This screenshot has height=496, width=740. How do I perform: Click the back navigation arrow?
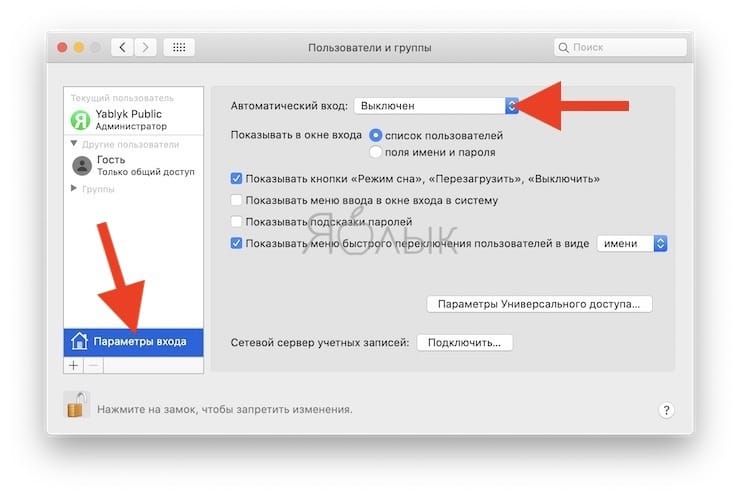point(122,47)
